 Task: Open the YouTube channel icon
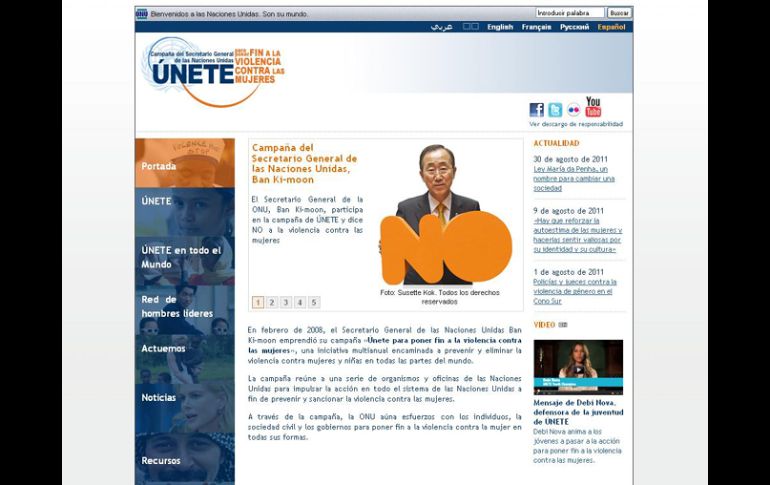pyautogui.click(x=593, y=106)
